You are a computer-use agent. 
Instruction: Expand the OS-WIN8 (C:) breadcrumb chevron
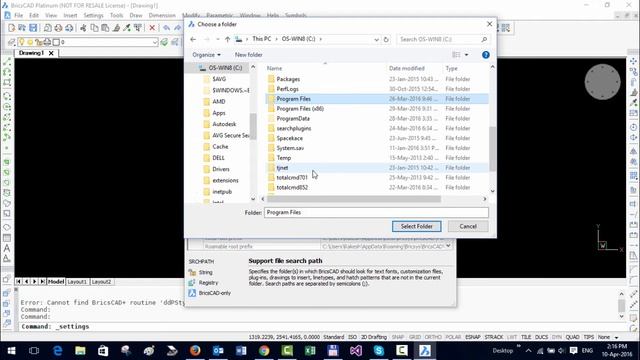tap(321, 39)
